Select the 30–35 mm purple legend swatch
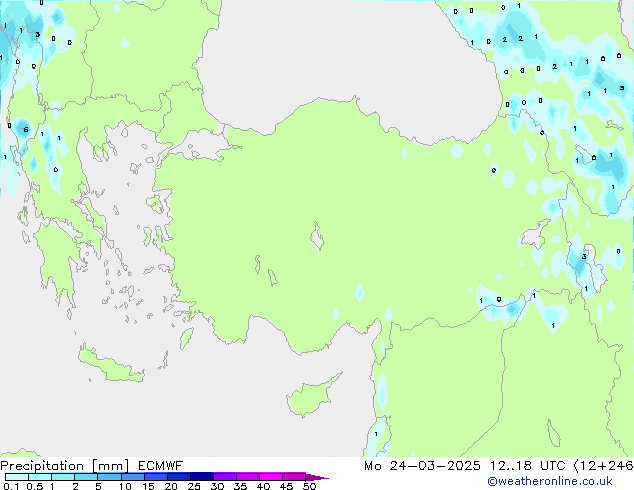The width and height of the screenshot is (634, 490). (x=225, y=477)
